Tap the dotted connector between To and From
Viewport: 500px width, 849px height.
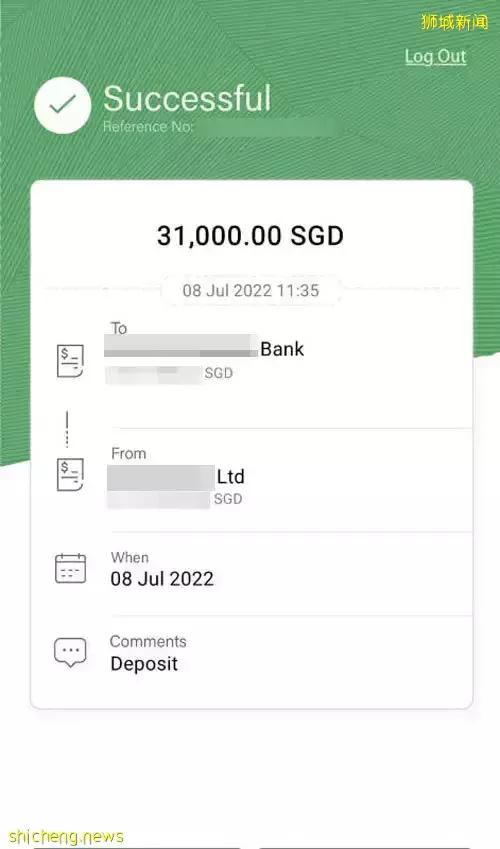(x=67, y=429)
